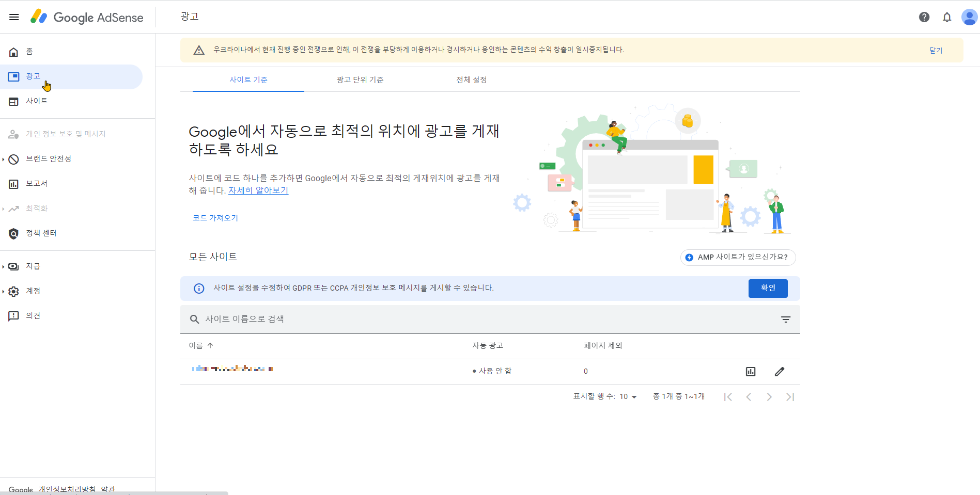Click the 자세히 알아보기 link
This screenshot has width=980, height=495.
(x=258, y=190)
